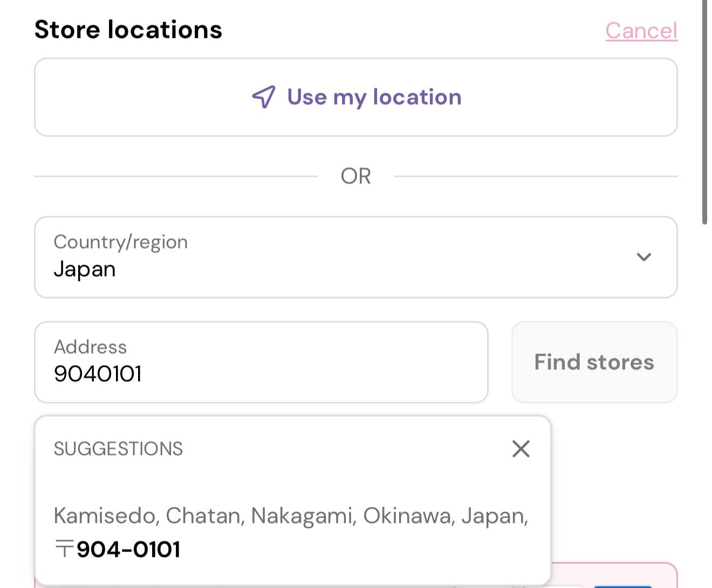
Task: Click the OR divider text
Action: click(x=355, y=176)
